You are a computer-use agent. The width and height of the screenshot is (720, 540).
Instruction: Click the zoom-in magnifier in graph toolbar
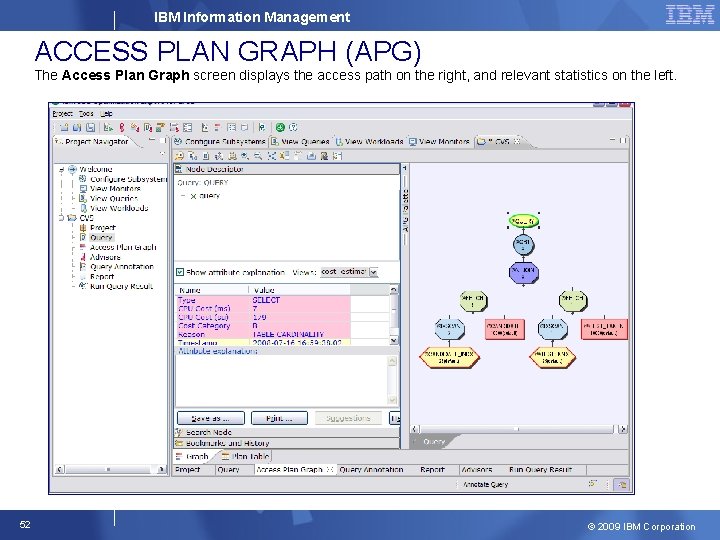(245, 156)
